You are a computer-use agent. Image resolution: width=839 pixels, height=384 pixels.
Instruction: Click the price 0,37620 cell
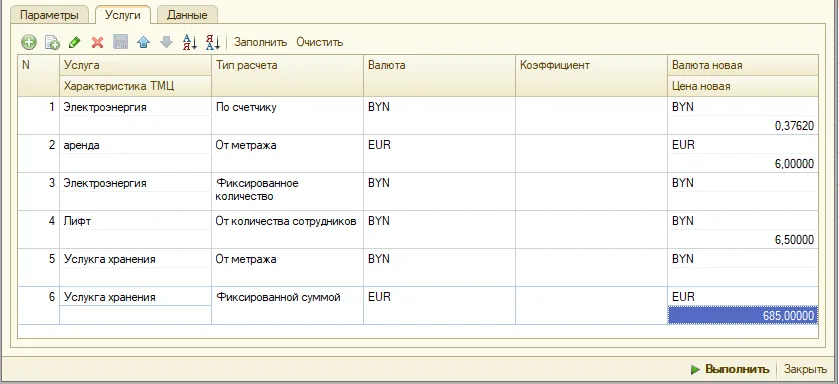(x=743, y=126)
